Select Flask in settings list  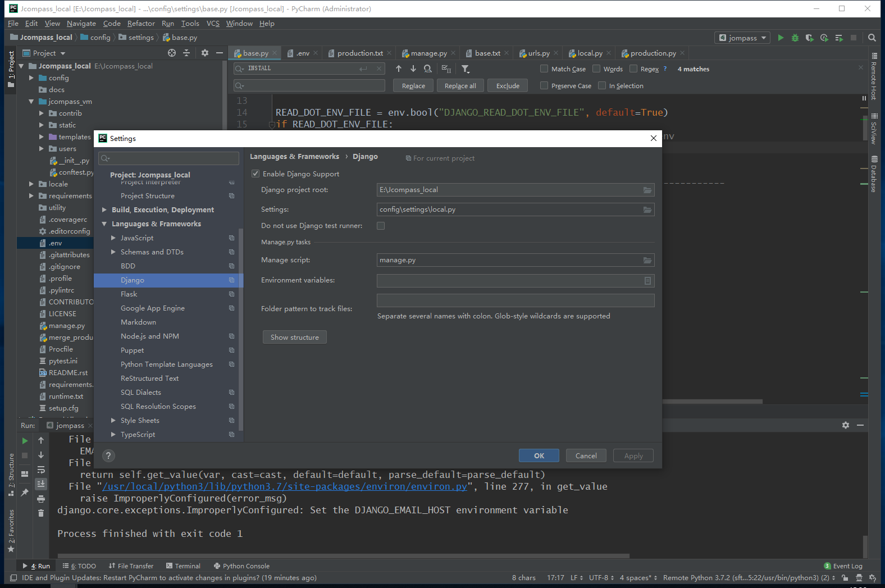tap(129, 294)
